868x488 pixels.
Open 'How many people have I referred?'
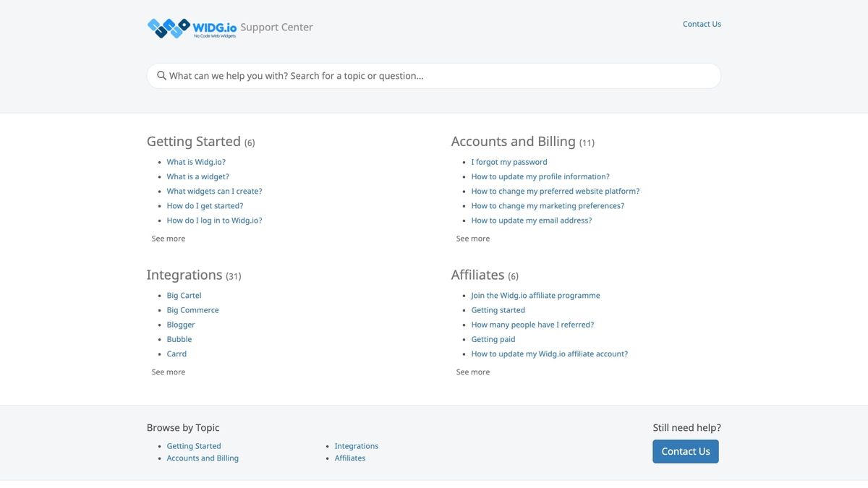pos(532,324)
